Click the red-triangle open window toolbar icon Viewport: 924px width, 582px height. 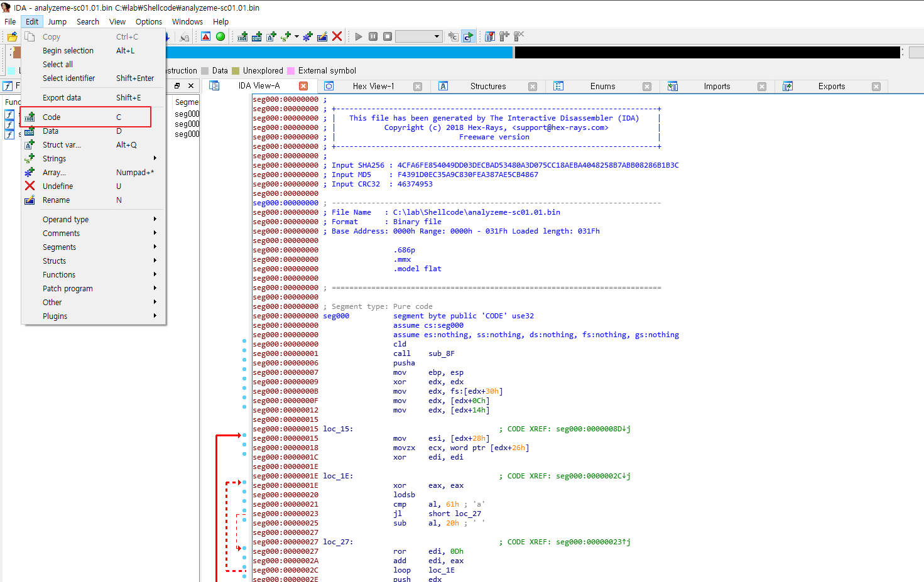pyautogui.click(x=205, y=36)
